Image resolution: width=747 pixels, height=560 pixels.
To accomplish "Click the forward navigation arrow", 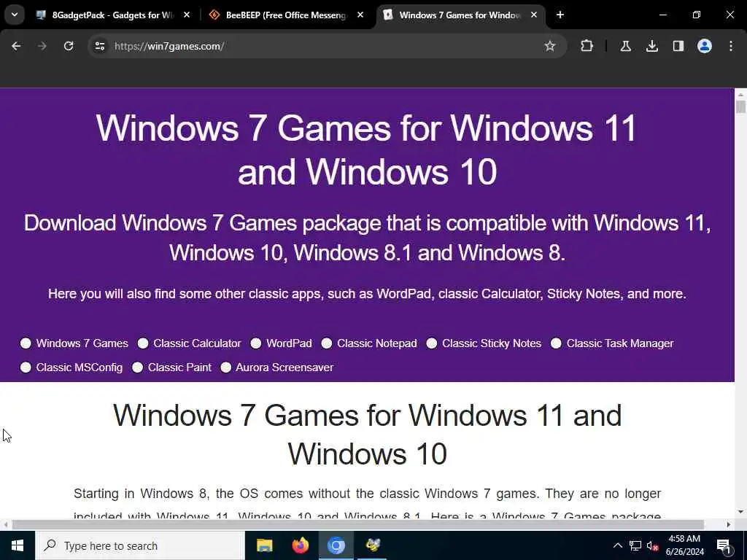I will tap(42, 46).
